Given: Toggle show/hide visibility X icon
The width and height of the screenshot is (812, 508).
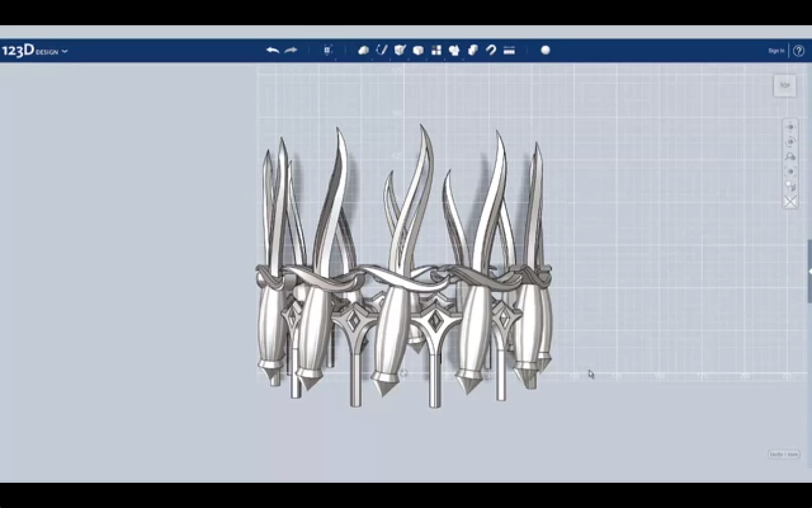Looking at the screenshot, I should [x=790, y=202].
